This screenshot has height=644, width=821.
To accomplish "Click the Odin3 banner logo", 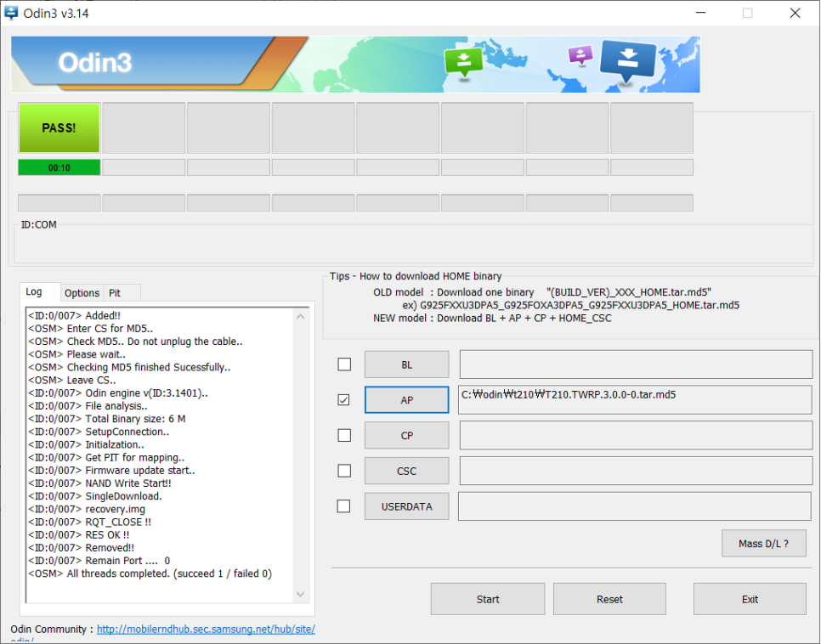I will 95,63.
